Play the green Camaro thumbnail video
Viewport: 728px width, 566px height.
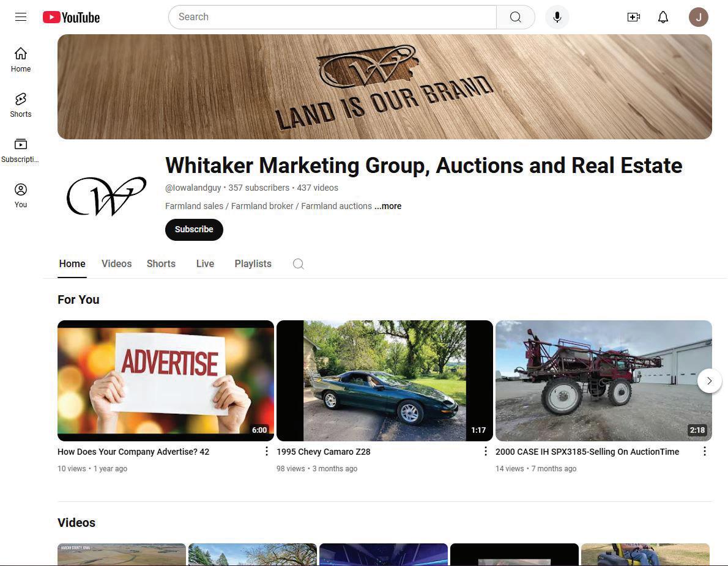coord(385,381)
